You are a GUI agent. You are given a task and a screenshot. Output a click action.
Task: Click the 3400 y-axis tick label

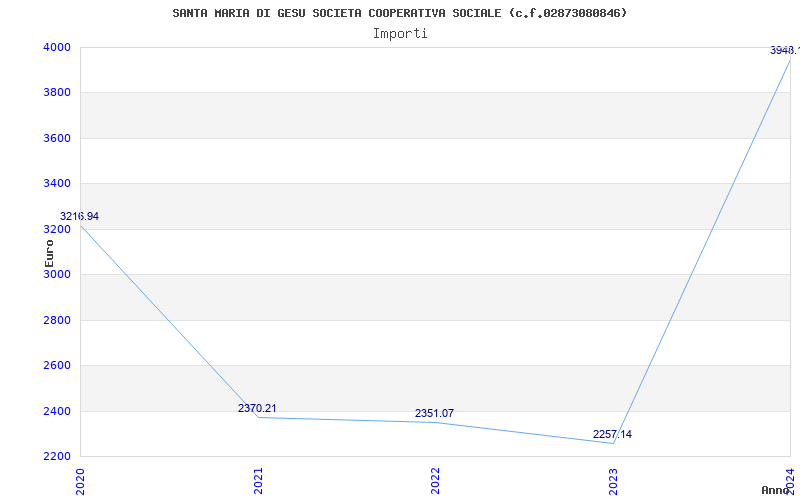point(57,183)
